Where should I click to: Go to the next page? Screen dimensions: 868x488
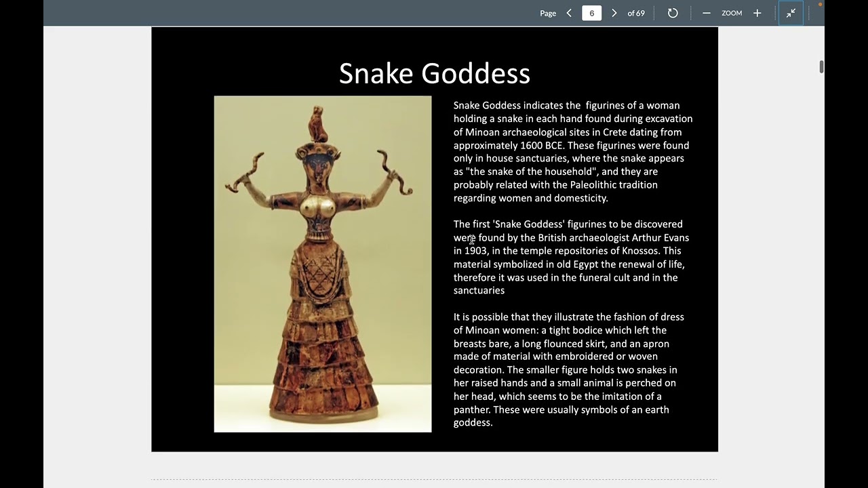(x=614, y=13)
